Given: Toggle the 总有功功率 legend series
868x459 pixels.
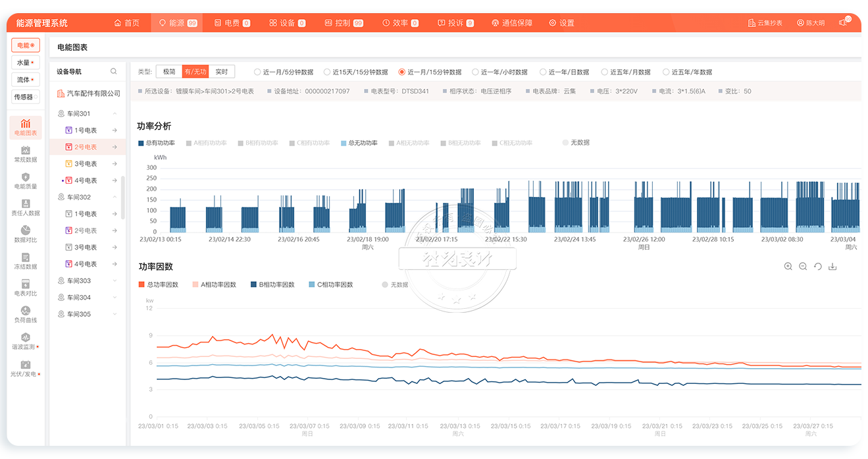Looking at the screenshot, I should coord(157,143).
